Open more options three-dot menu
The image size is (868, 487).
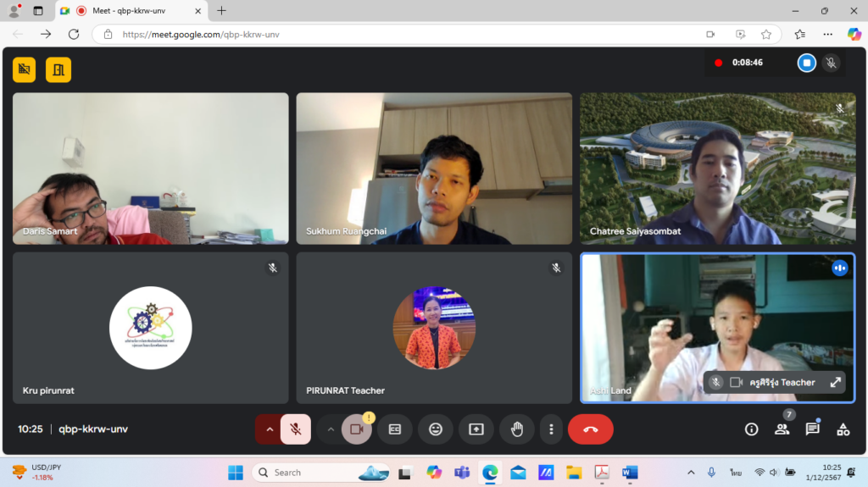click(x=551, y=429)
